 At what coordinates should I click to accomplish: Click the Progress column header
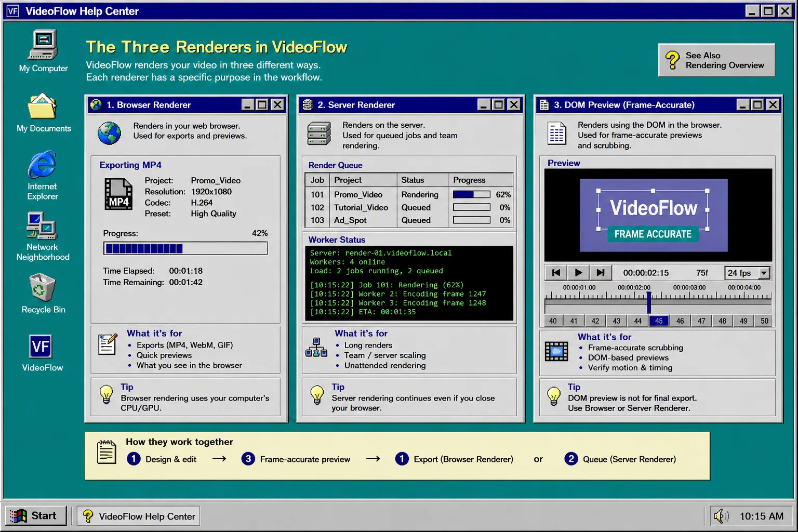(481, 180)
